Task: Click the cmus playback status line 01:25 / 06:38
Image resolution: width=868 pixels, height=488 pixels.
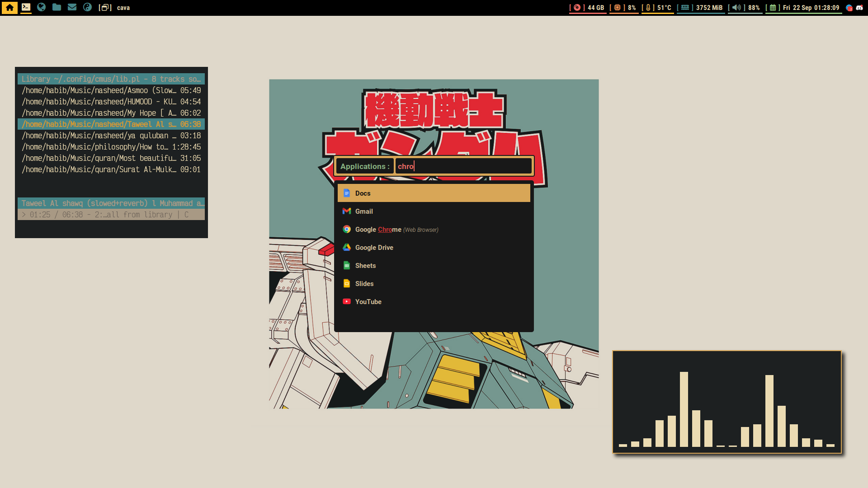Action: (x=111, y=215)
